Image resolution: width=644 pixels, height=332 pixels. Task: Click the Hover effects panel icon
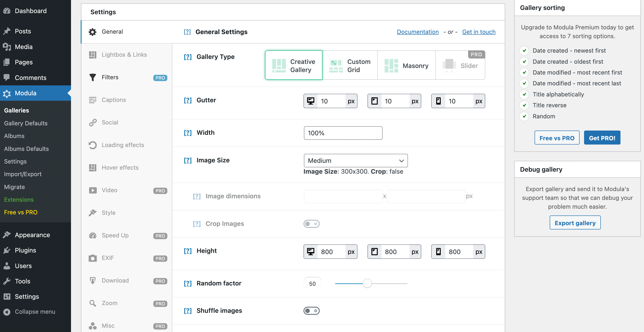click(x=92, y=168)
